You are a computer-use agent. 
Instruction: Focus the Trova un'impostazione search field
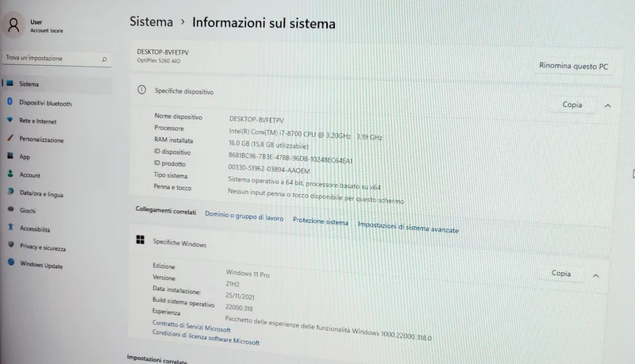click(x=56, y=59)
